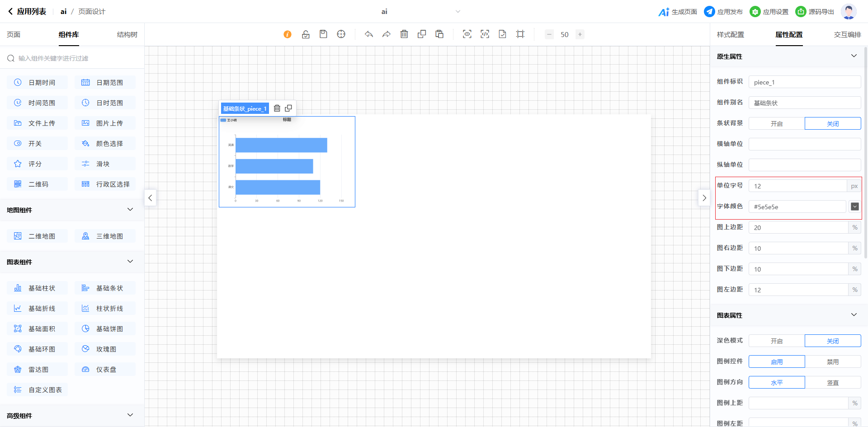The width and height of the screenshot is (868, 427).
Task: Click 应用列表 back link
Action: click(x=27, y=12)
